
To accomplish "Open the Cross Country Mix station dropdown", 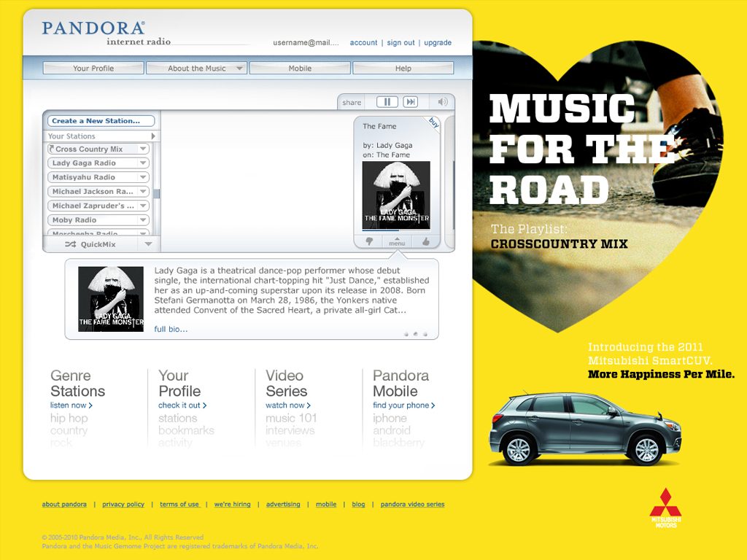I will 143,149.
